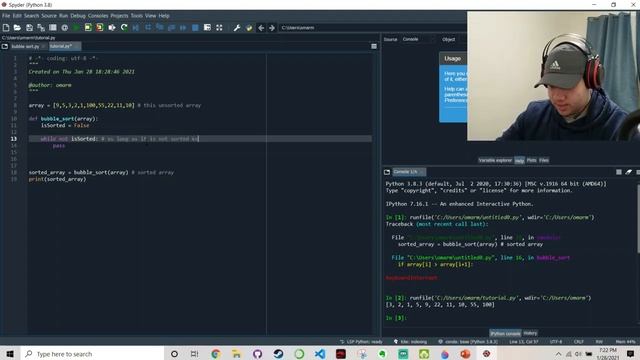Open the Search menu
The image size is (640, 360).
31,16
